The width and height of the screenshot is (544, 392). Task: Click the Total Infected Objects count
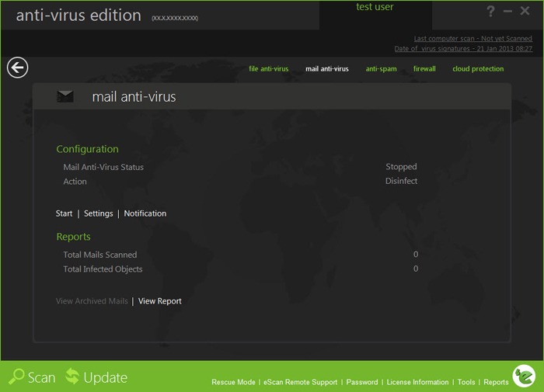tap(416, 269)
